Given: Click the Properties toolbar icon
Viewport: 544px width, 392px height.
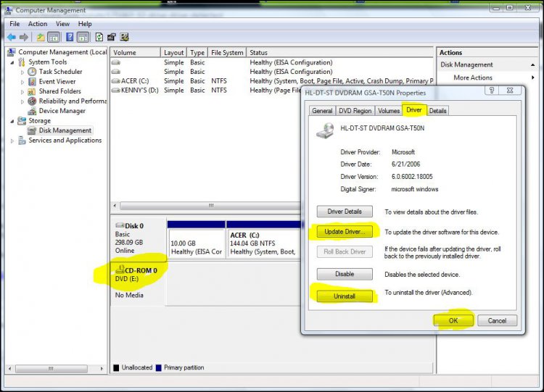Looking at the screenshot, I should pyautogui.click(x=112, y=37).
